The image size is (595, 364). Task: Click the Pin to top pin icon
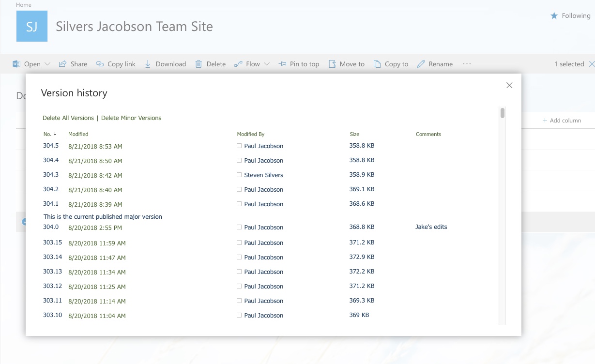pos(282,64)
